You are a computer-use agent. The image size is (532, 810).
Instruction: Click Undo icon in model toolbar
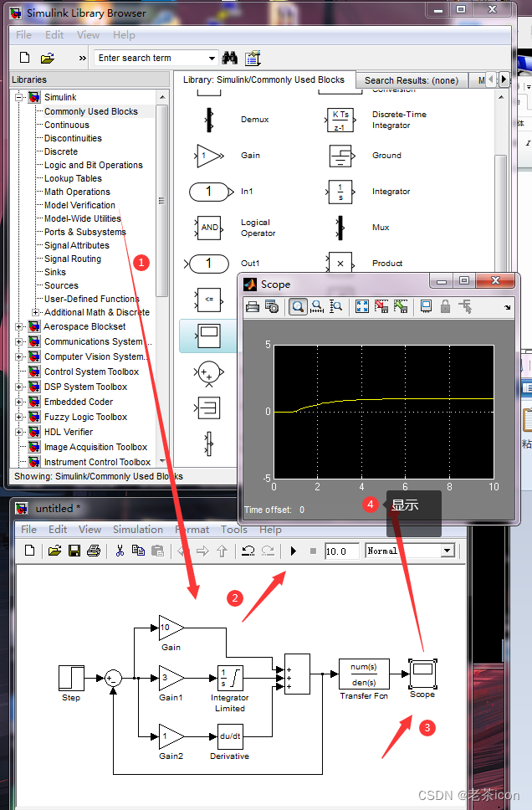(x=248, y=551)
